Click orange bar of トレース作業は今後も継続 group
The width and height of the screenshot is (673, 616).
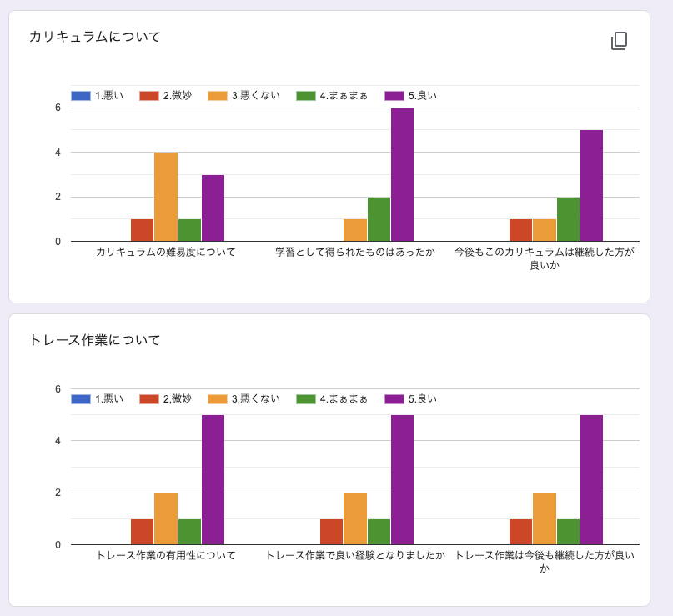coord(545,519)
